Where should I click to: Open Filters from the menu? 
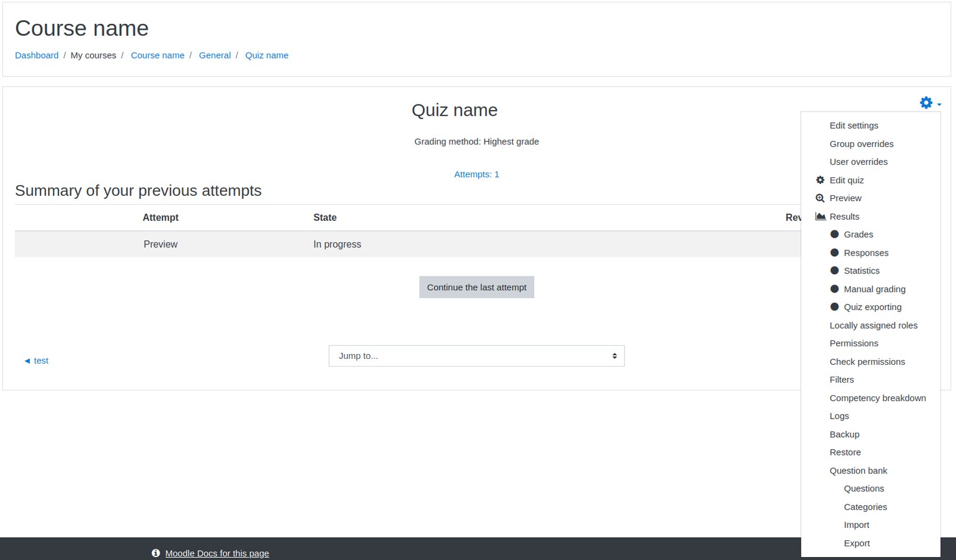coord(842,380)
